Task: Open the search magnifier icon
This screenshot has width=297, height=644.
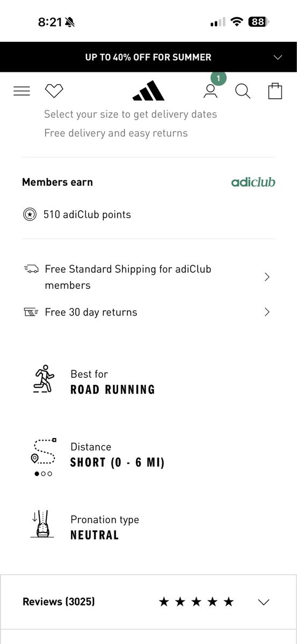Action: 243,91
